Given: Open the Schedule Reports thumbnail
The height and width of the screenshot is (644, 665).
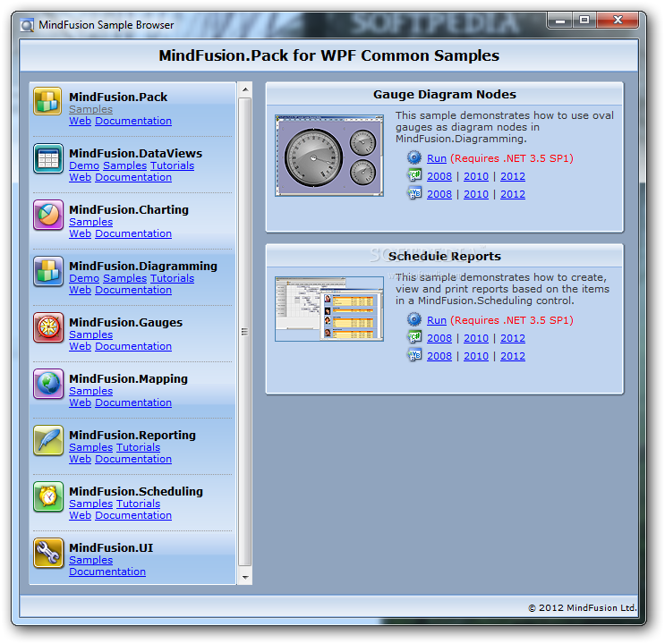Looking at the screenshot, I should pos(329,309).
